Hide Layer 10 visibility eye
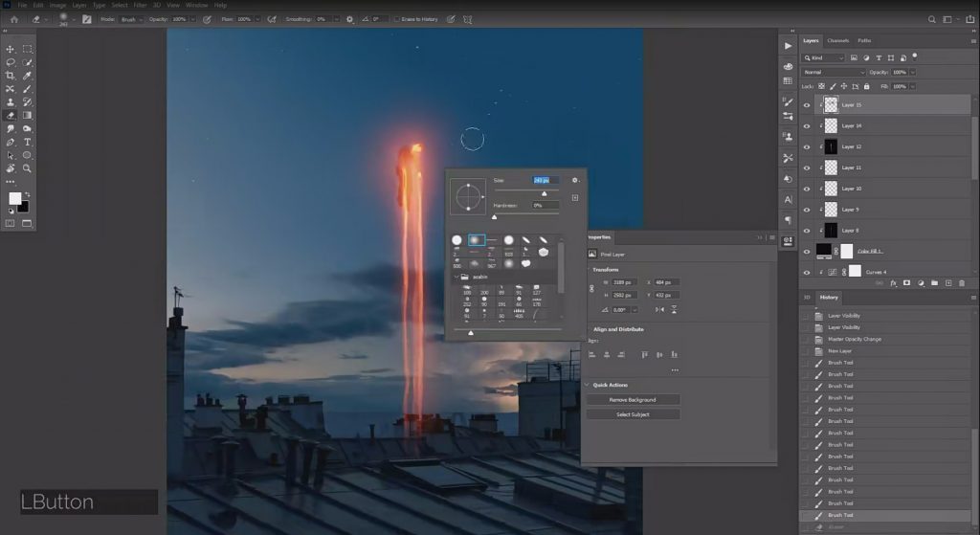This screenshot has width=980, height=535. click(807, 189)
